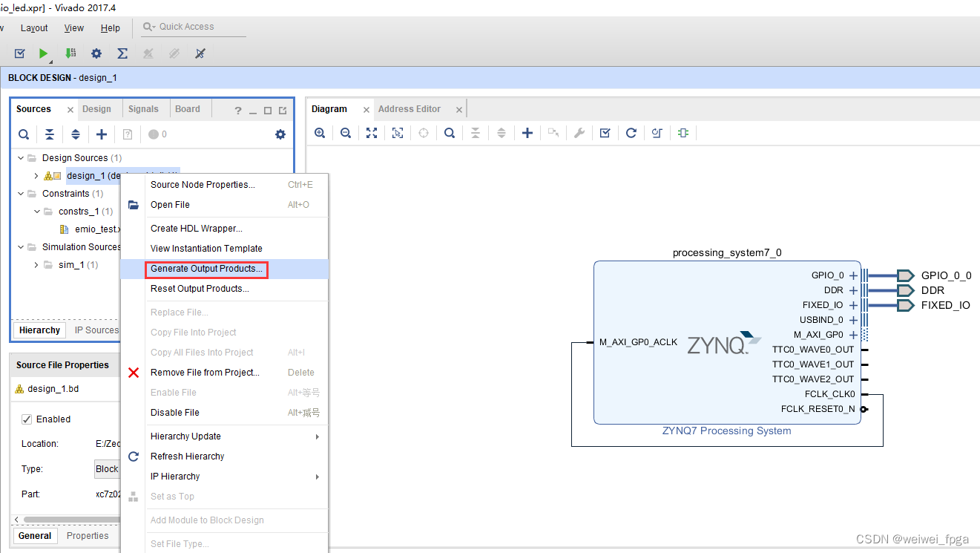Switch to the Board tab
The image size is (980, 553).
[x=188, y=109]
